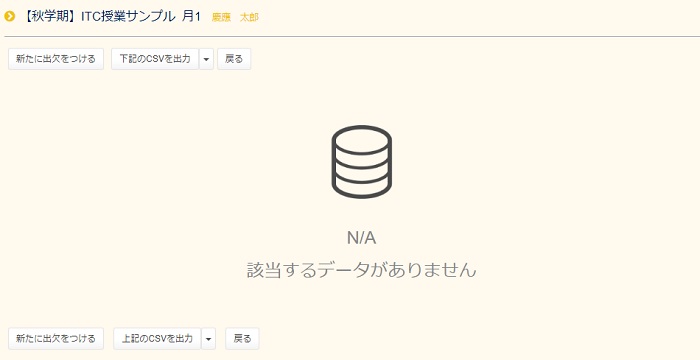Expand the dropdown arrow next to 上記のCSVを出力

[x=208, y=339]
